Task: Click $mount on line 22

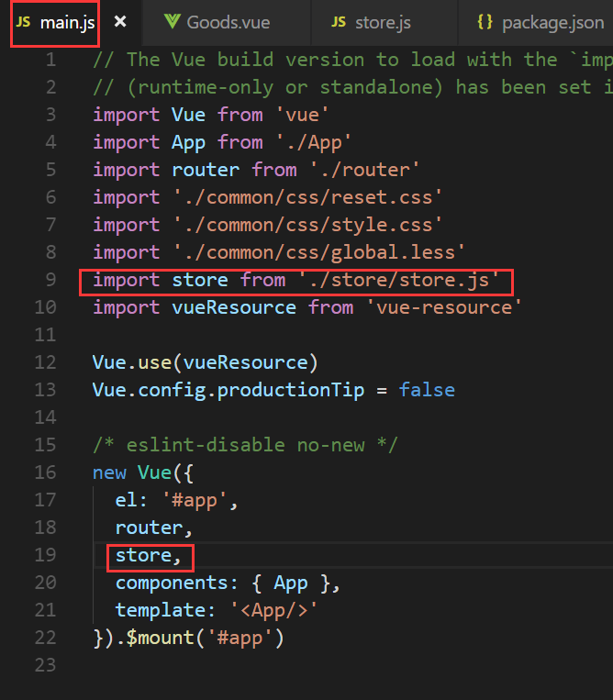Action: pos(161,638)
